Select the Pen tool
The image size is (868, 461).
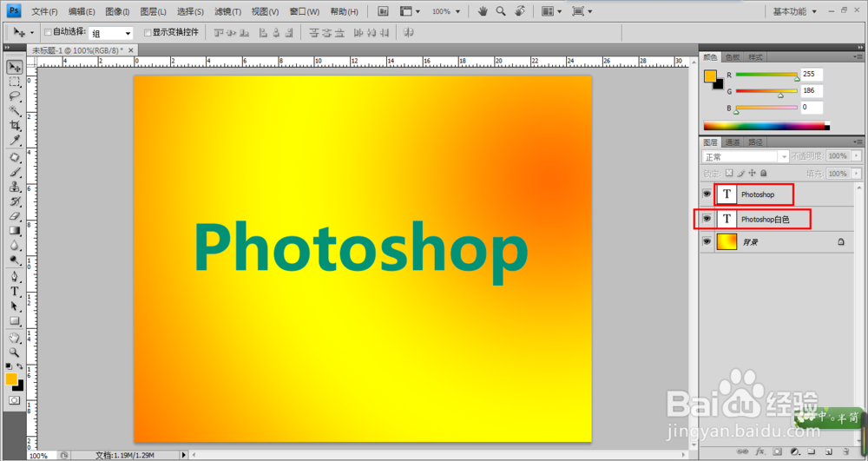click(15, 277)
